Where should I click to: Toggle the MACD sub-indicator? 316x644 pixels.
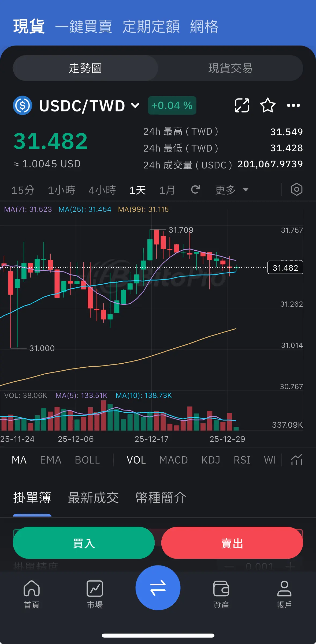pyautogui.click(x=173, y=460)
